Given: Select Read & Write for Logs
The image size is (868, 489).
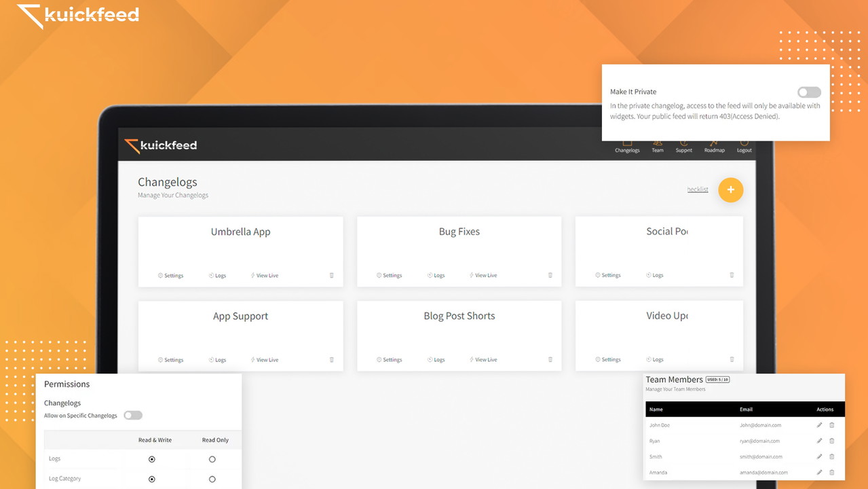Looking at the screenshot, I should tap(152, 459).
